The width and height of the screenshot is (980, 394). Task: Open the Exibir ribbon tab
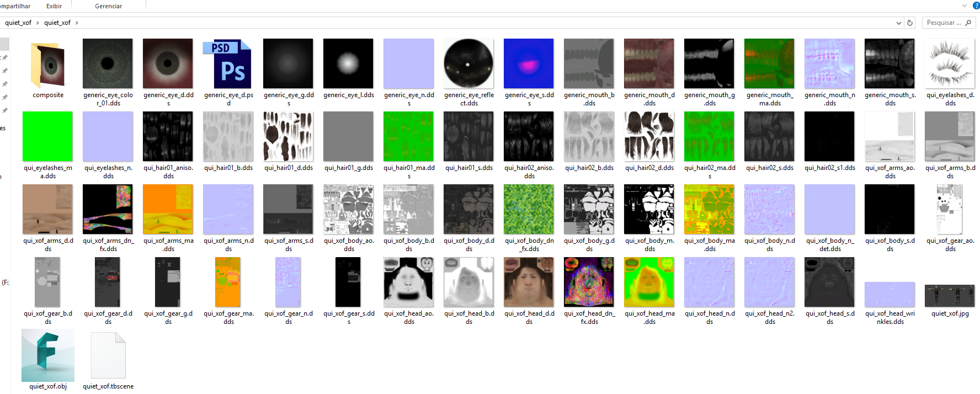coord(54,6)
